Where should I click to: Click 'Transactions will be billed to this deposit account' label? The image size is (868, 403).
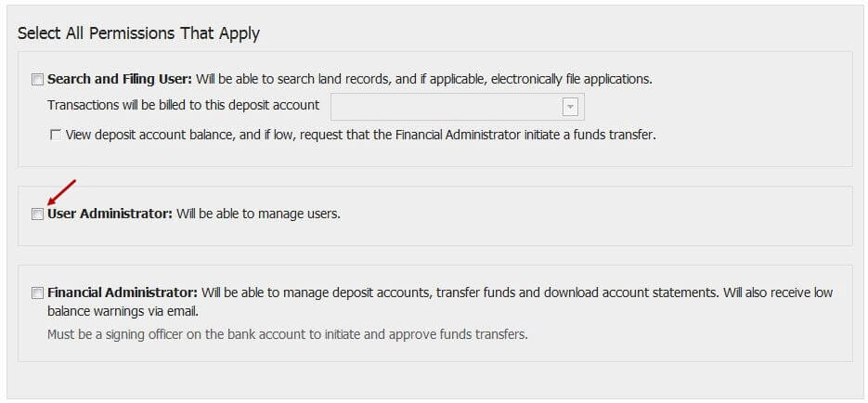pos(183,105)
